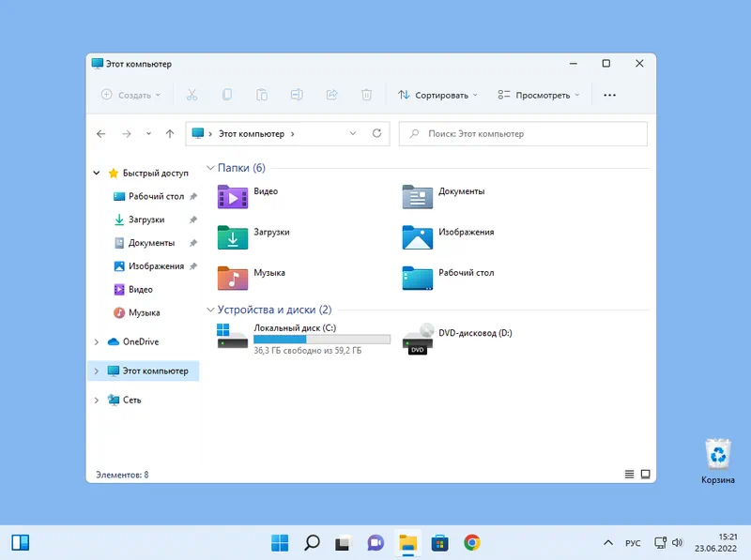Open the Документы folder in main pane

[x=418, y=196]
